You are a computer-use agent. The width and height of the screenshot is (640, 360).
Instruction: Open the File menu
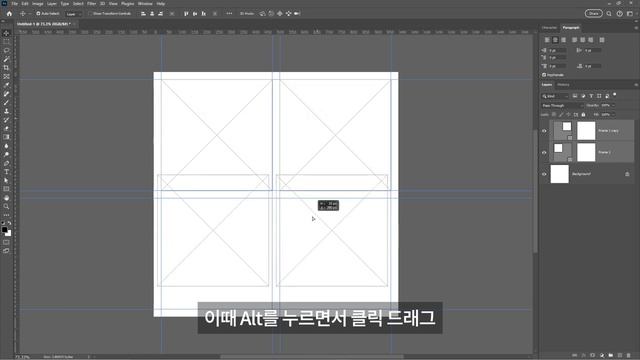click(14, 4)
